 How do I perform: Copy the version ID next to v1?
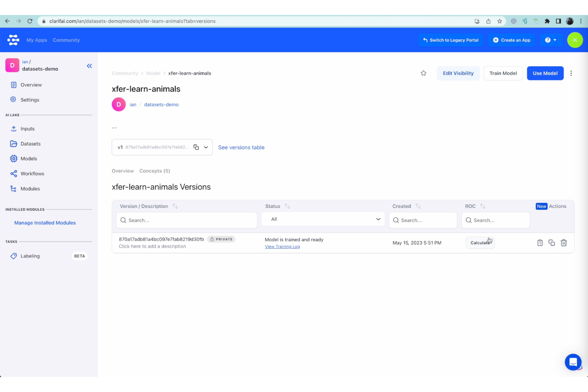[196, 147]
